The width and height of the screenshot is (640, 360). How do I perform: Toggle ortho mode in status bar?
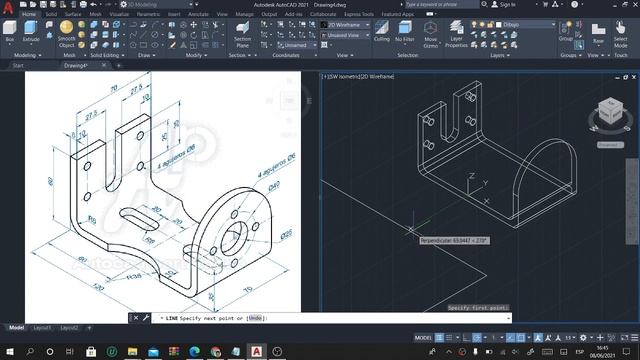pyautogui.click(x=467, y=338)
